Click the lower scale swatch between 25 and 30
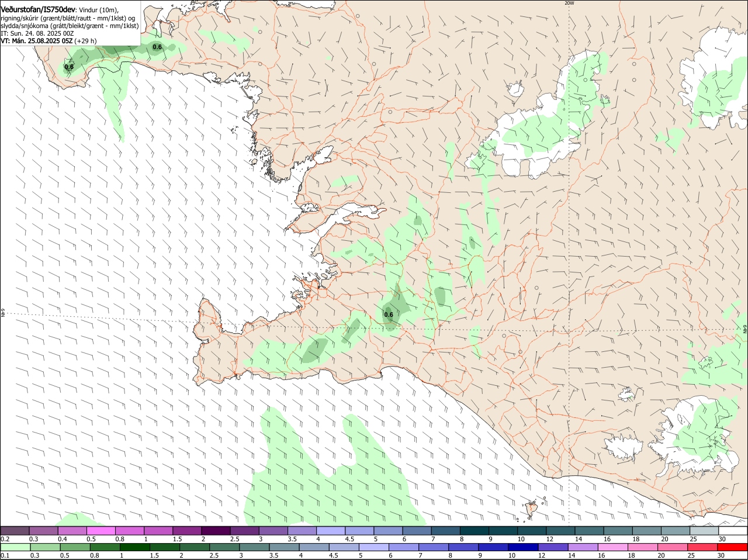Viewport: 748px width, 560px height. coord(704,547)
